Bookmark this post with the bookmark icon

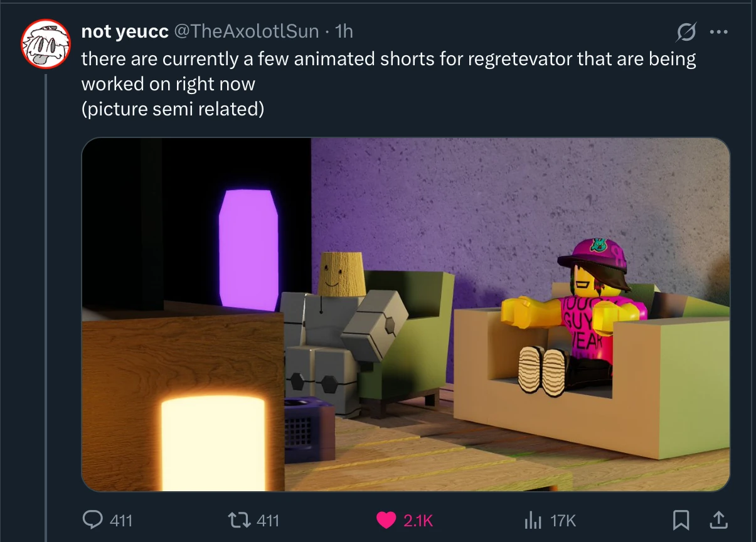tap(680, 519)
